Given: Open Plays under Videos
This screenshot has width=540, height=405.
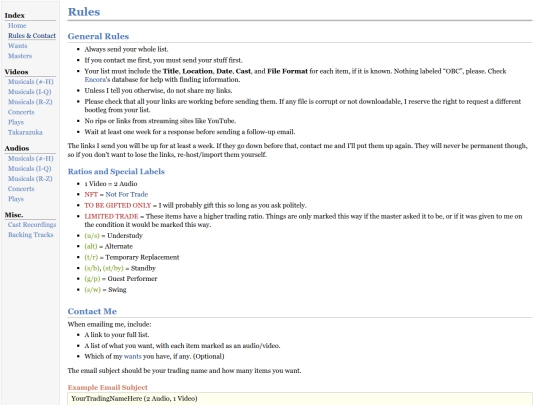Looking at the screenshot, I should point(16,122).
